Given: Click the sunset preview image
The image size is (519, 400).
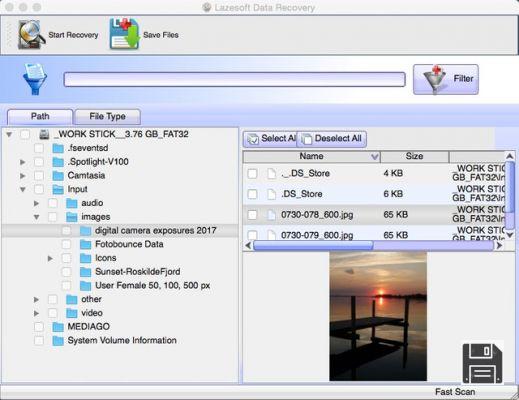Looking at the screenshot, I should [x=378, y=316].
